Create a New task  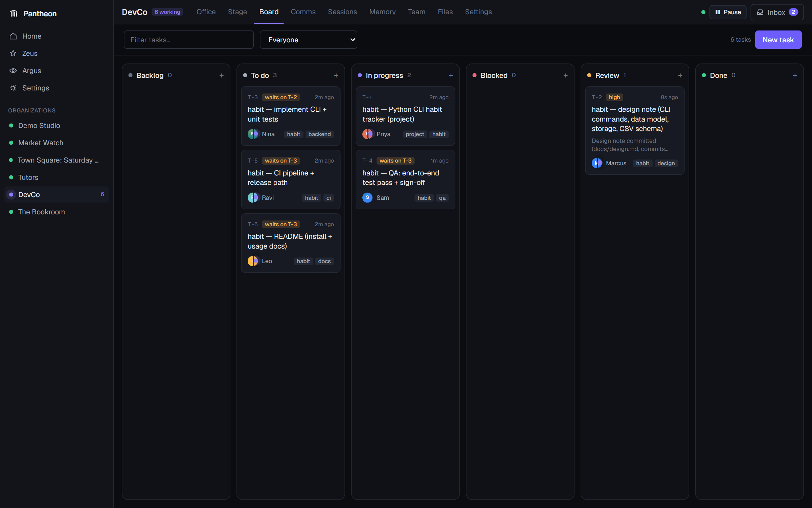click(778, 40)
